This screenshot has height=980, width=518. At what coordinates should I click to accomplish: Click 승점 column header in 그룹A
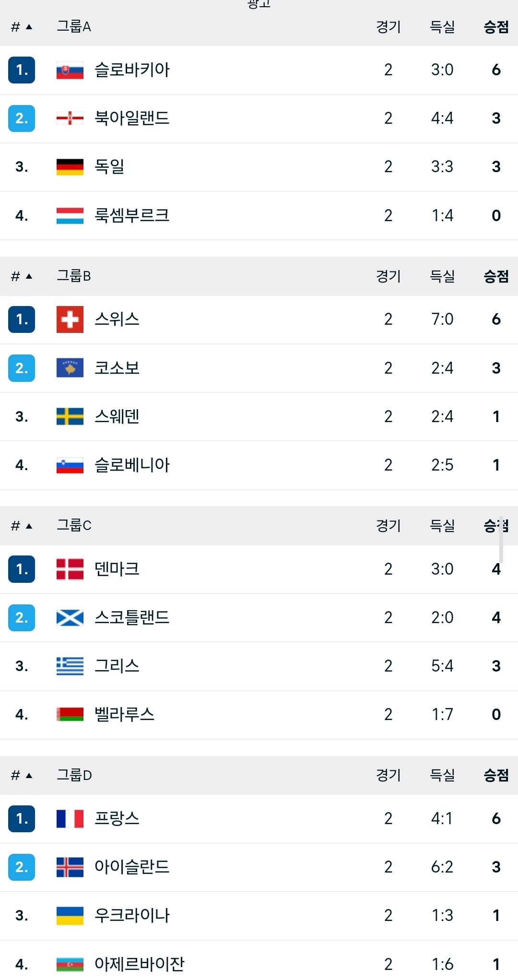(x=496, y=27)
